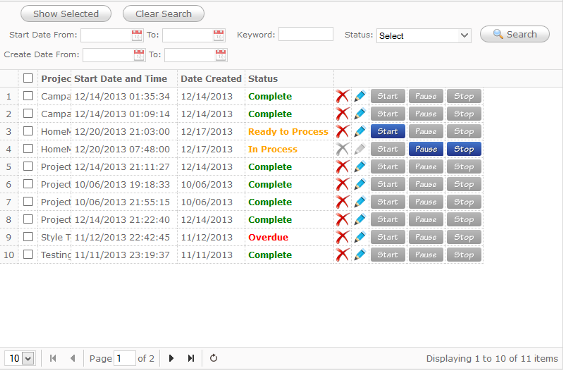This screenshot has height=370, width=563.
Task: Click the edit pencil icon in row 1
Action: coord(360,96)
